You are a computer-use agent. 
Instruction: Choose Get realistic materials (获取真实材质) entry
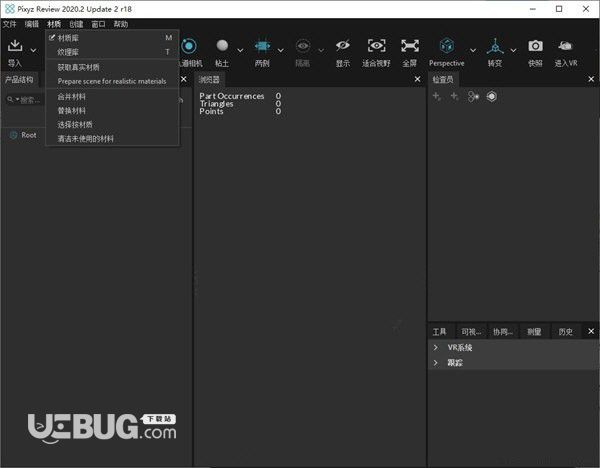click(112, 67)
